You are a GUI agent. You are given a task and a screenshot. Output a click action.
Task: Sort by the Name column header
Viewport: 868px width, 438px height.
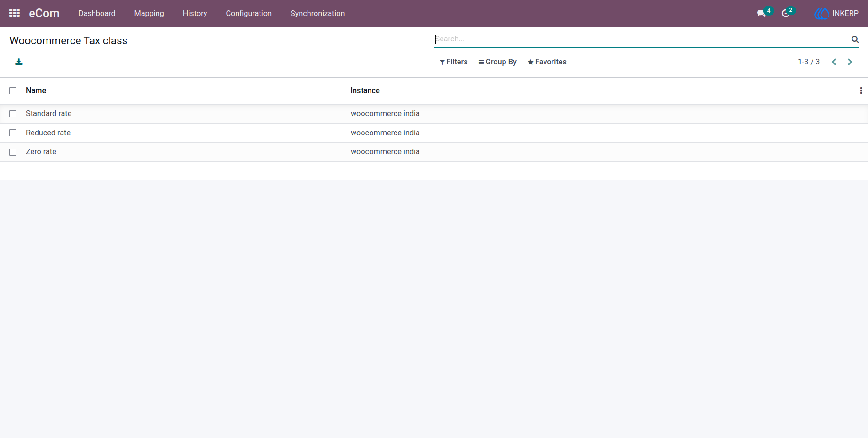point(36,91)
